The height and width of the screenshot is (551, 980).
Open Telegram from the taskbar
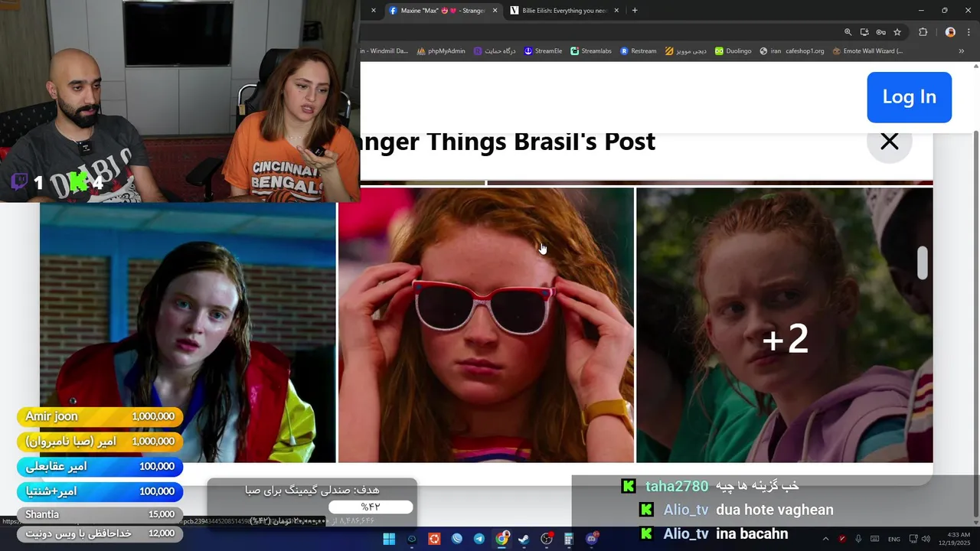click(x=479, y=539)
